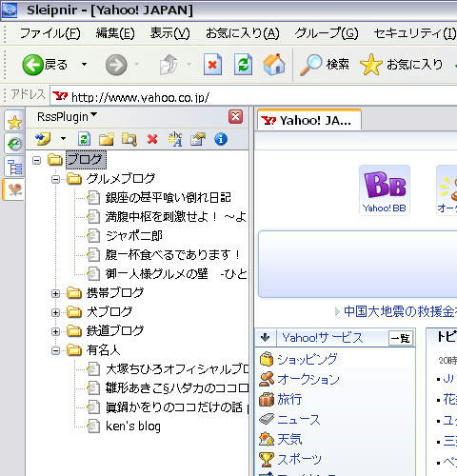The image size is (457, 476).
Task: Click the red X stop loading icon
Action: (212, 65)
